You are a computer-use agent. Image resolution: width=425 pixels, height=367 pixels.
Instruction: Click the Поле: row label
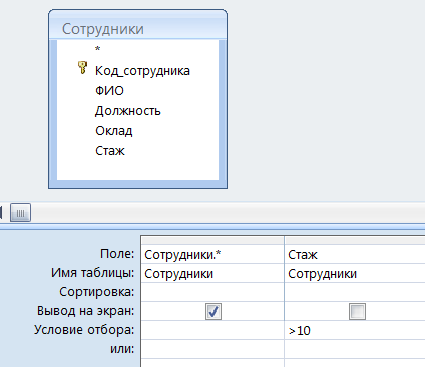(117, 254)
